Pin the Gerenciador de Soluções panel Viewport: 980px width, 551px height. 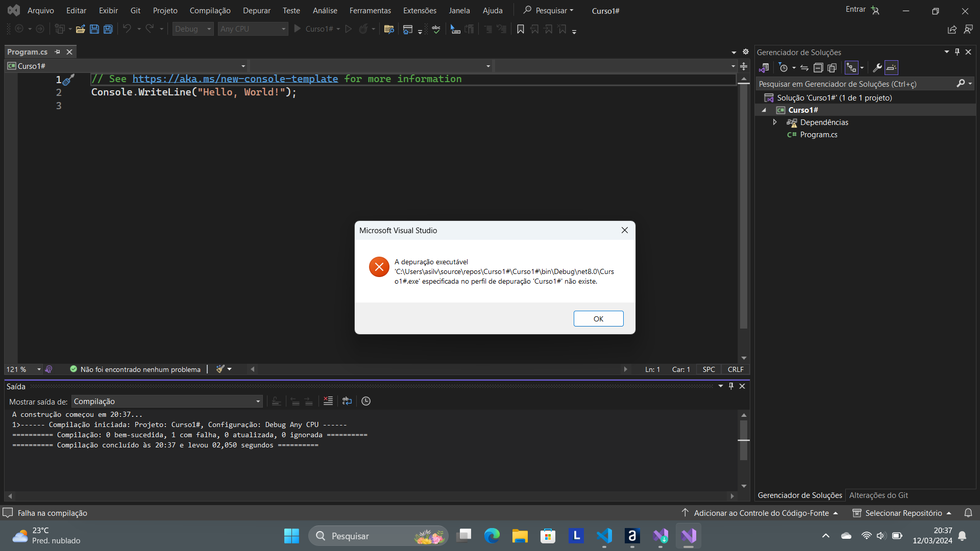(957, 52)
